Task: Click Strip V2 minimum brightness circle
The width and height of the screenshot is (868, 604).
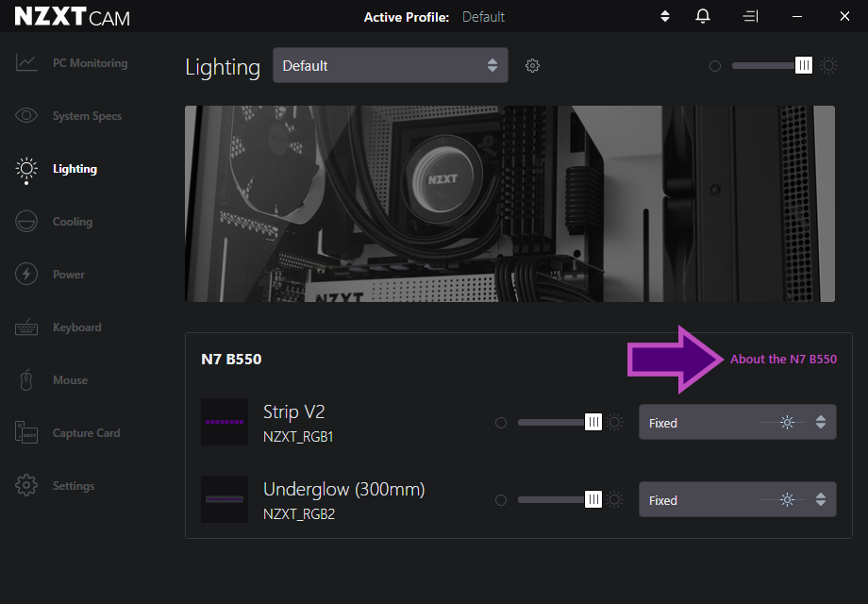Action: click(x=500, y=423)
